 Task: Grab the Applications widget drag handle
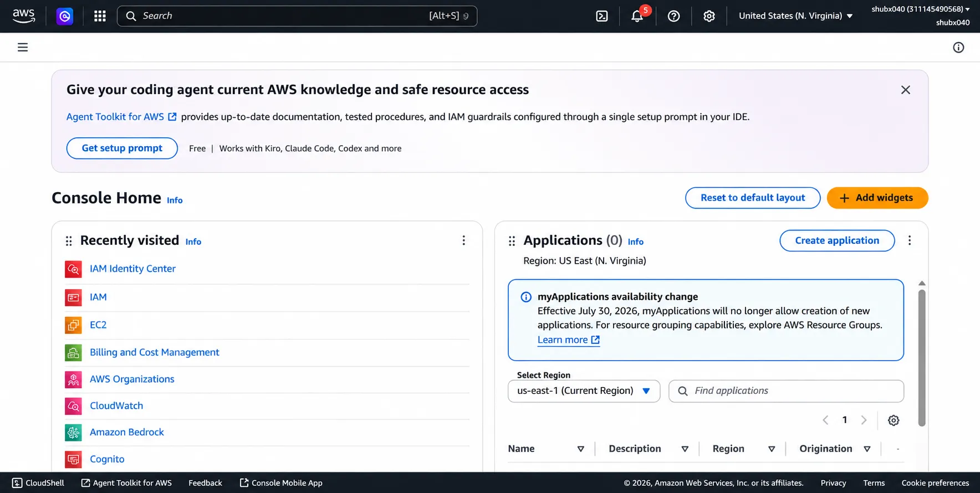[512, 241]
